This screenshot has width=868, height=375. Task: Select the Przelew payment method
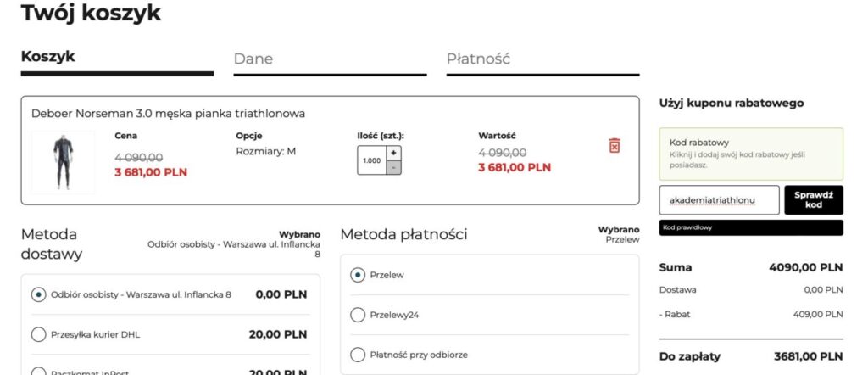(358, 275)
